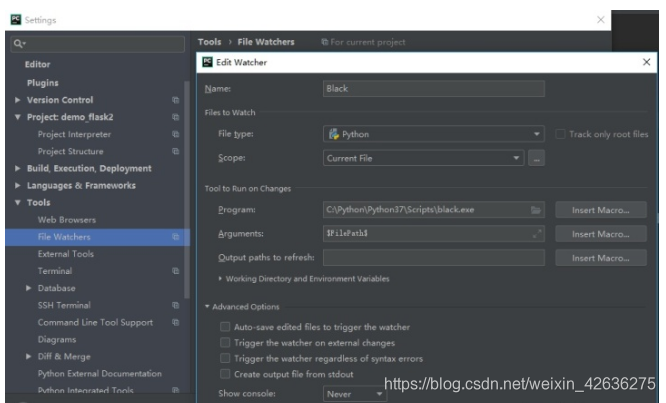Click project-level icon beside Command Line Tool Support

coord(175,322)
